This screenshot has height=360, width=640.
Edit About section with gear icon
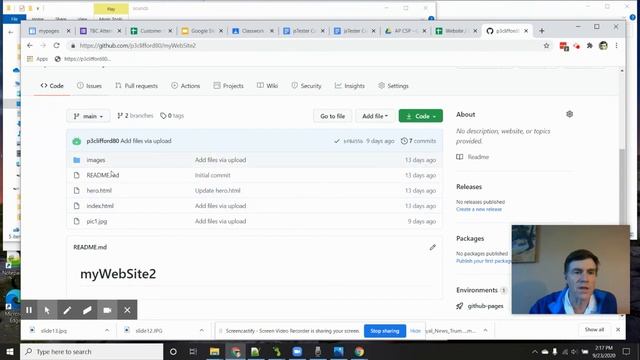[569, 114]
